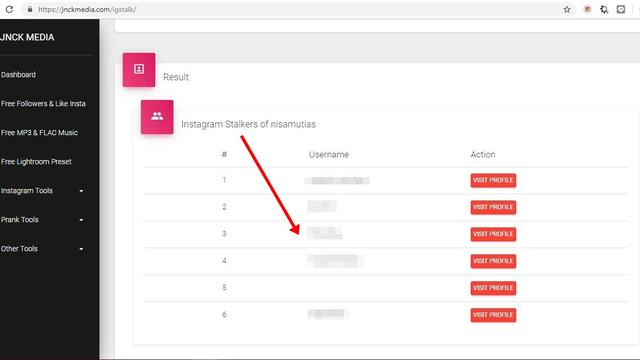Open the puzzle-piece extensions icon
The height and width of the screenshot is (360, 640).
(x=604, y=9)
